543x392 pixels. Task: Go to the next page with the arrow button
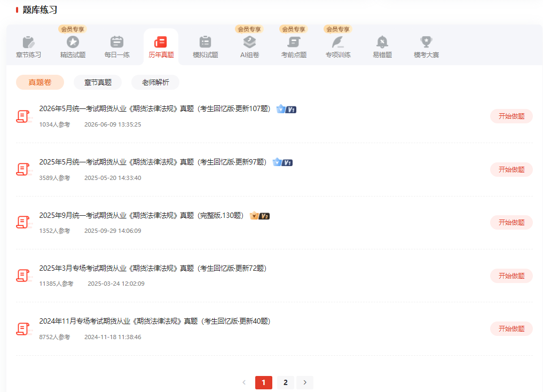305,382
